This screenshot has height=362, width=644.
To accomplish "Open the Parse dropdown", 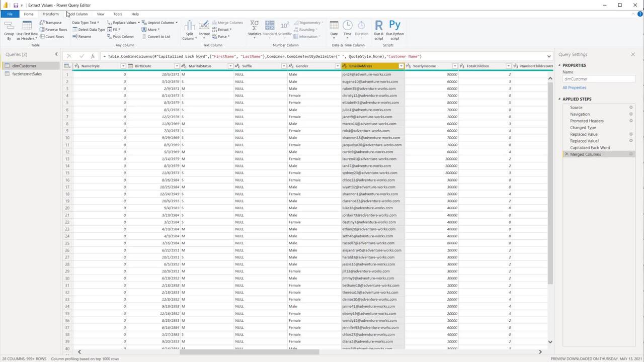I will 221,36.
